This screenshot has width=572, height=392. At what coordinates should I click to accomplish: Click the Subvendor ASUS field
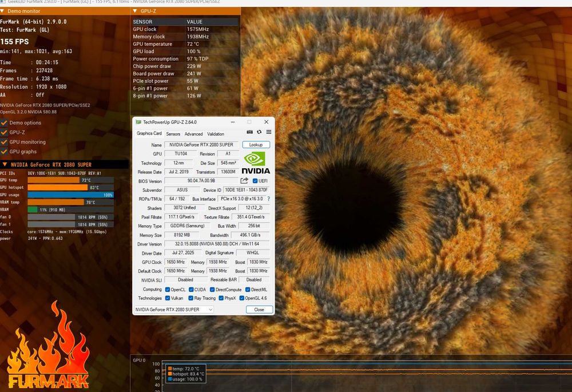182,190
